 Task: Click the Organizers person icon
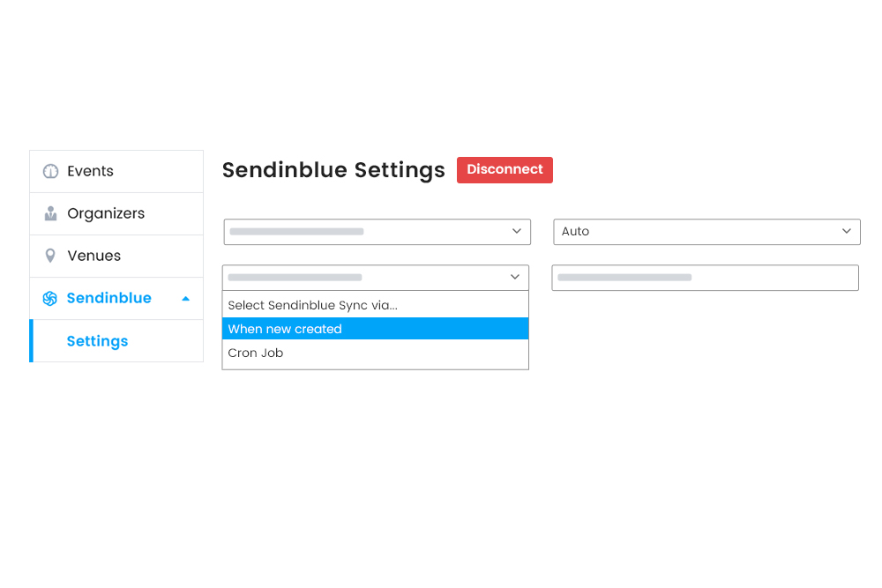coord(50,213)
